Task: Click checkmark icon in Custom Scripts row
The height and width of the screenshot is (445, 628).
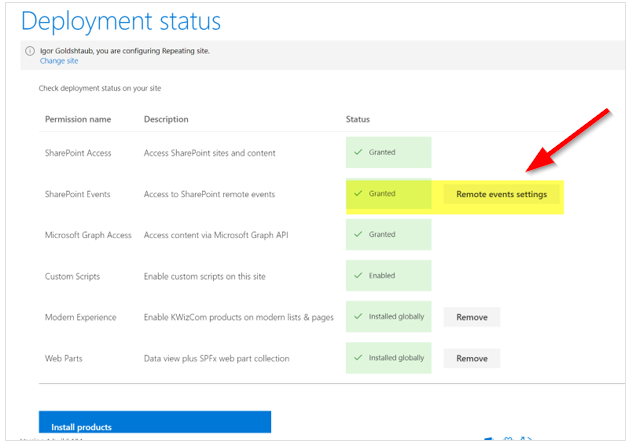Action: (358, 276)
